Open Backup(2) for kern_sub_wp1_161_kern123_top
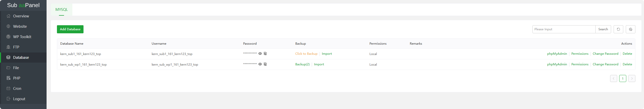The image size is (644, 109). pos(302,64)
